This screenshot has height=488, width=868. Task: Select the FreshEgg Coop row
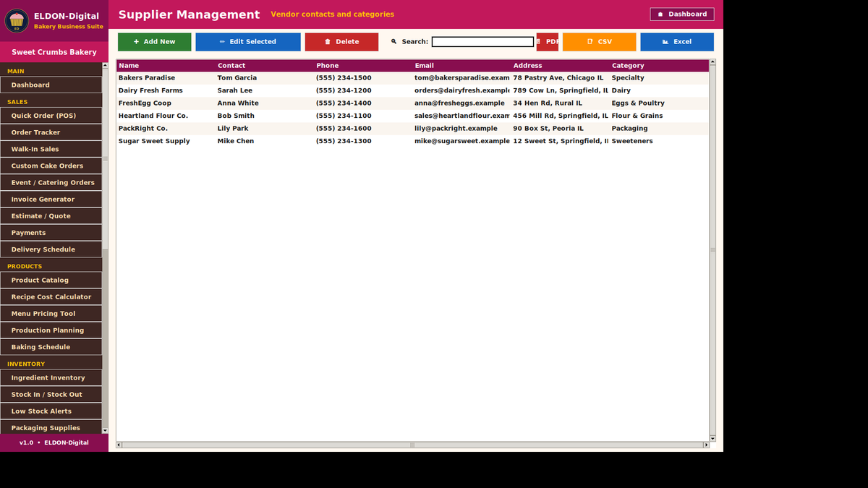click(412, 103)
